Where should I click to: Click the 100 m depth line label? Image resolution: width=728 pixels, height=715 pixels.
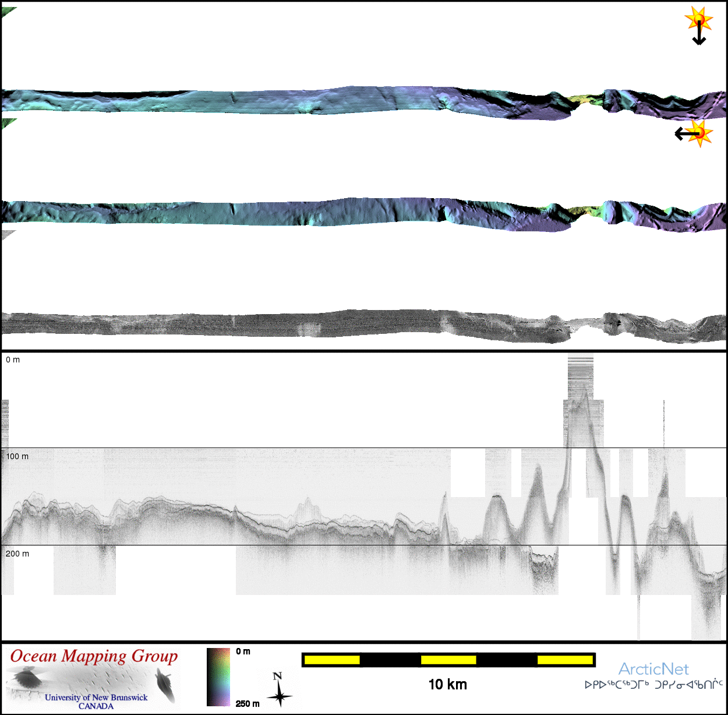coord(17,456)
